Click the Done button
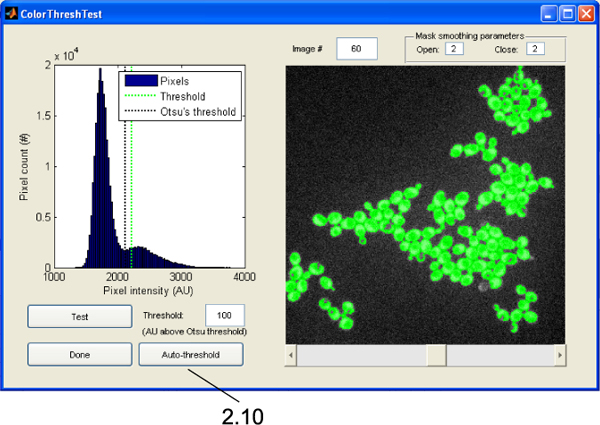This screenshot has height=425, width=600. 79,354
